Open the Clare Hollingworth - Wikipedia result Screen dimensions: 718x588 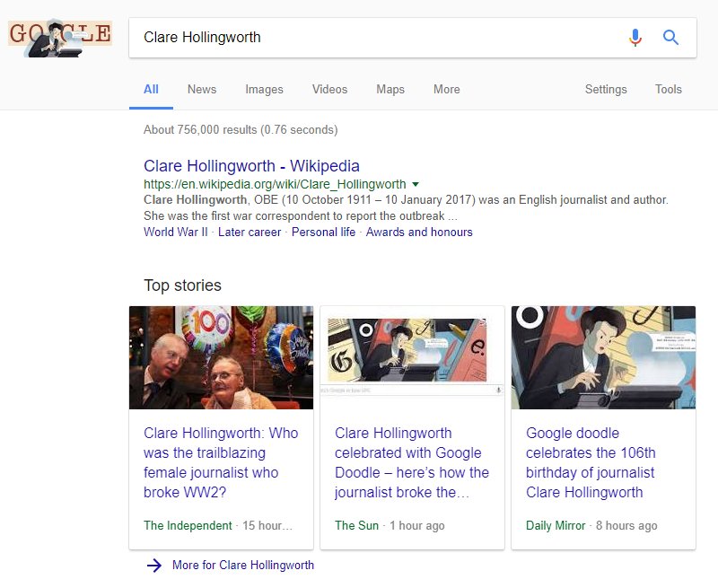[251, 166]
